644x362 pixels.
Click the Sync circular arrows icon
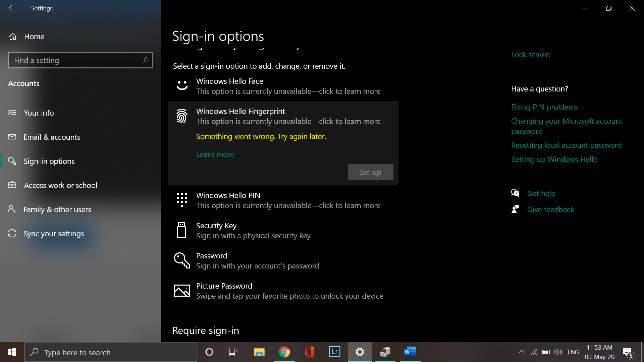(12, 233)
